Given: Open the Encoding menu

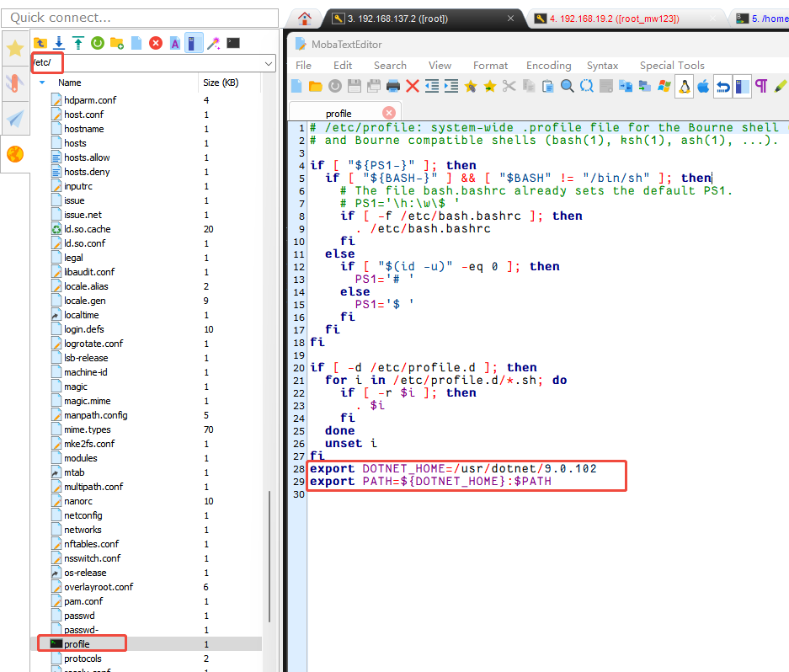Looking at the screenshot, I should pos(548,65).
